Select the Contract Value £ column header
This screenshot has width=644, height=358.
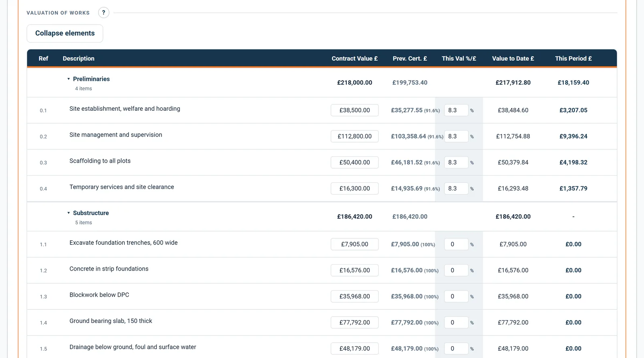[355, 59]
